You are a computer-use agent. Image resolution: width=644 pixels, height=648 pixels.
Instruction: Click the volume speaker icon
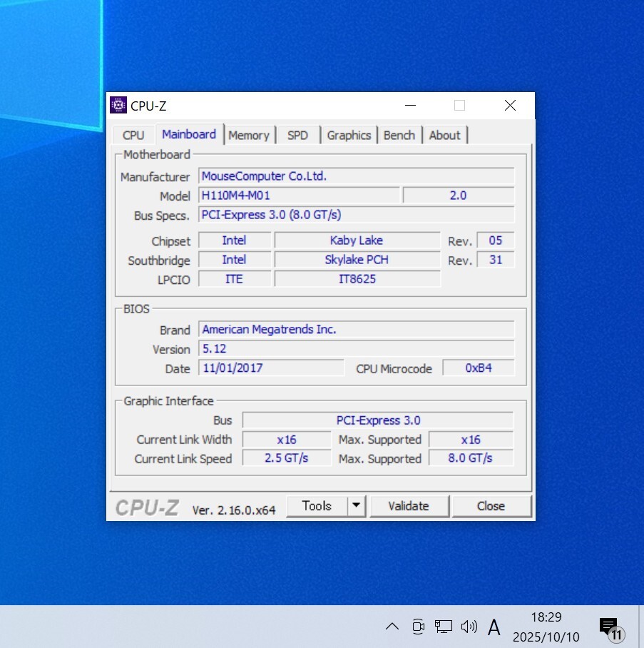click(469, 627)
